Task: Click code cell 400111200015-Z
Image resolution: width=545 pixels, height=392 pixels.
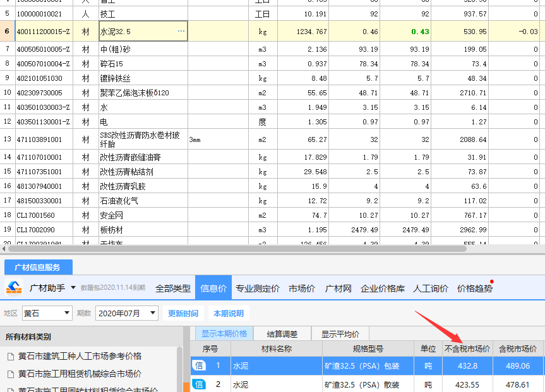Action: (x=44, y=32)
